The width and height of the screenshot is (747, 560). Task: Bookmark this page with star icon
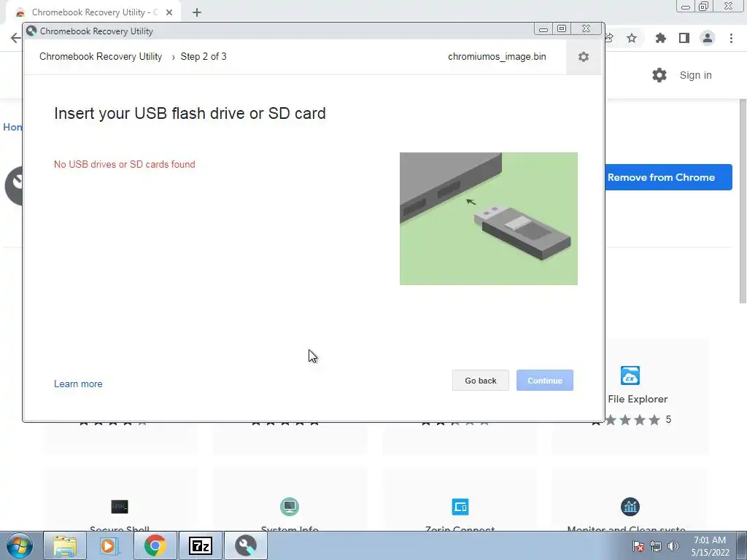click(631, 38)
